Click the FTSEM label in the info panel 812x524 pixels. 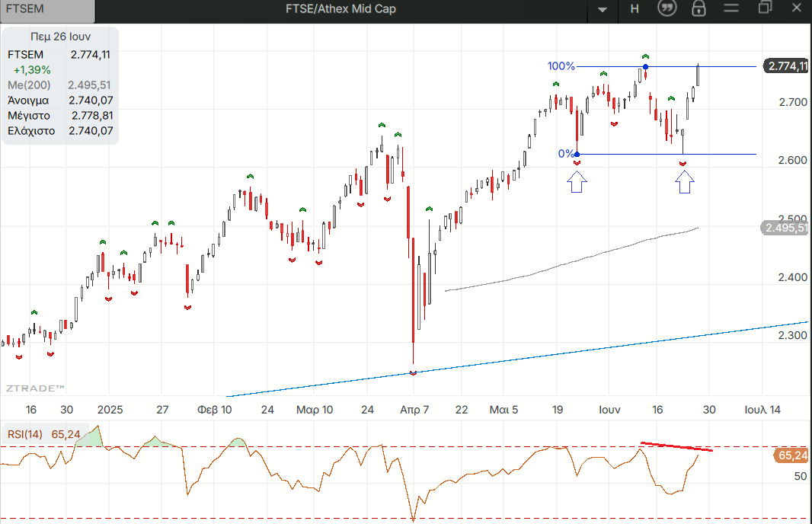click(x=25, y=55)
